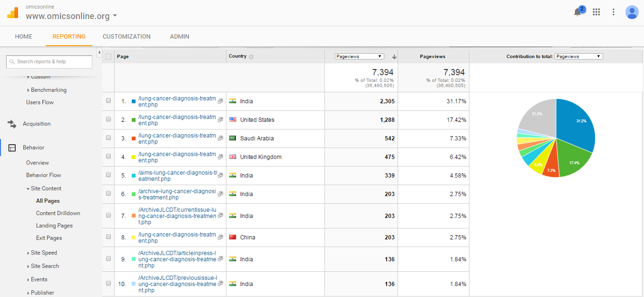Go to the Admin tab
Screen dimensions: 644x297
[179, 37]
